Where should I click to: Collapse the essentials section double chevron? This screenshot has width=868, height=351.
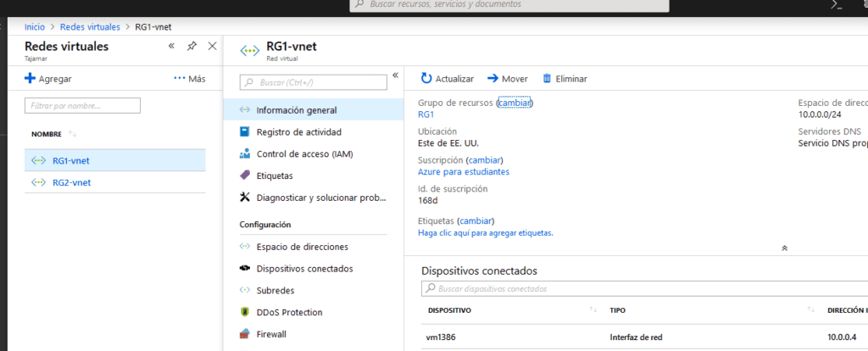784,248
